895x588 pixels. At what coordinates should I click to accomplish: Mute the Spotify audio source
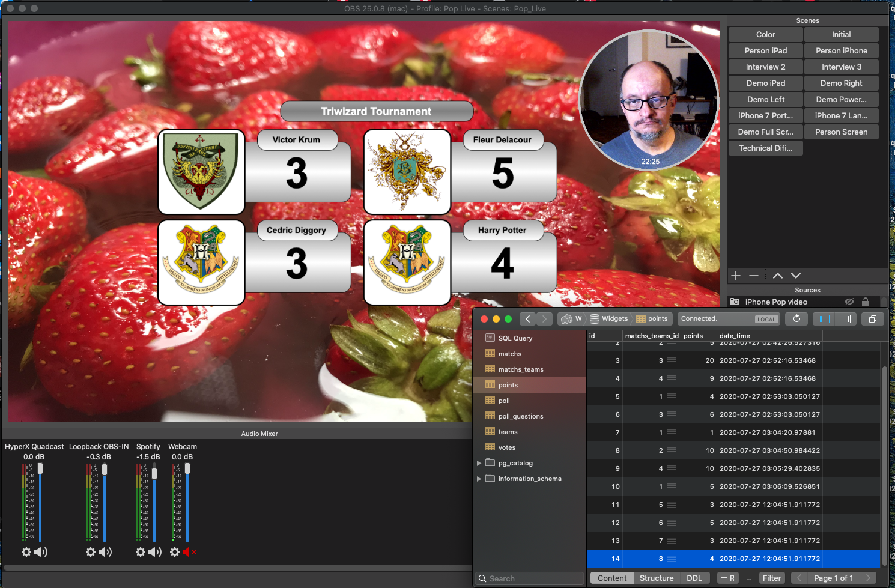pos(155,552)
